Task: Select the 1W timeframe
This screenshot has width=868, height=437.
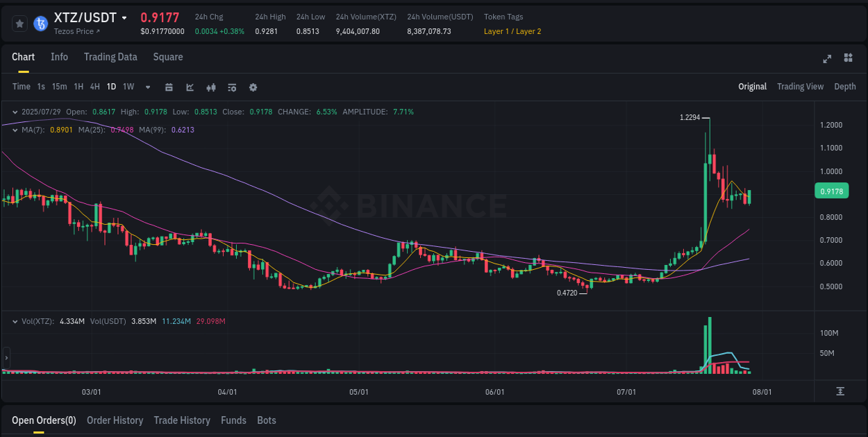Action: pyautogui.click(x=128, y=87)
